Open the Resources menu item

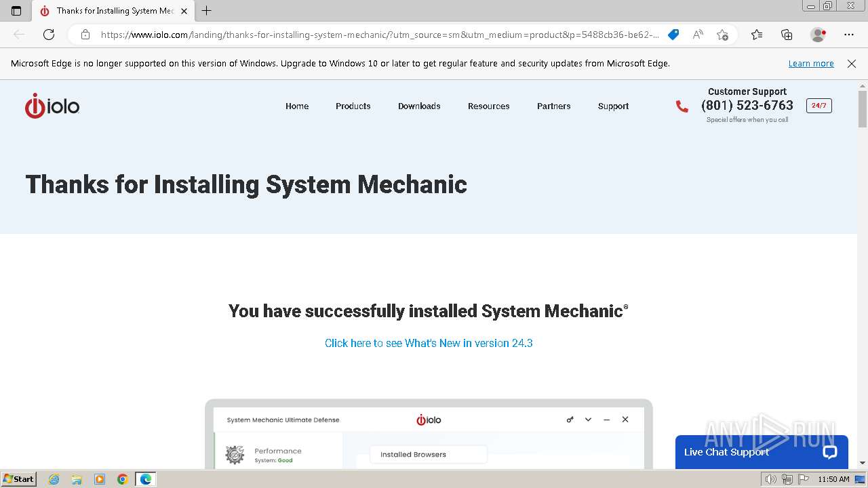(488, 106)
